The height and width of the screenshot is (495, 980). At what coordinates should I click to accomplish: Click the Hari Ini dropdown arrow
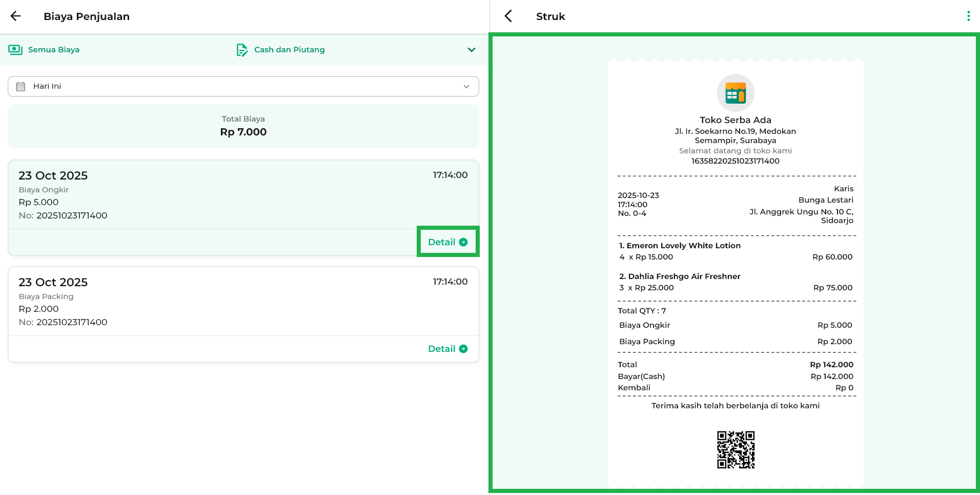[x=466, y=86]
